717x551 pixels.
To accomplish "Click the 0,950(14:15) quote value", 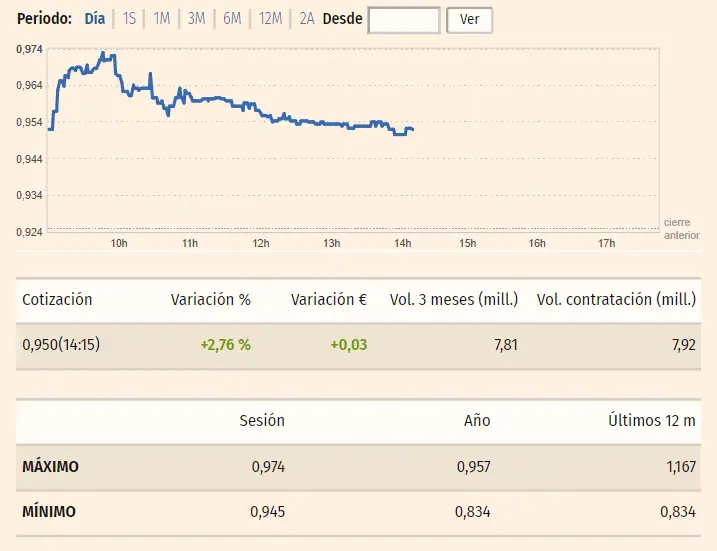I will tap(61, 345).
